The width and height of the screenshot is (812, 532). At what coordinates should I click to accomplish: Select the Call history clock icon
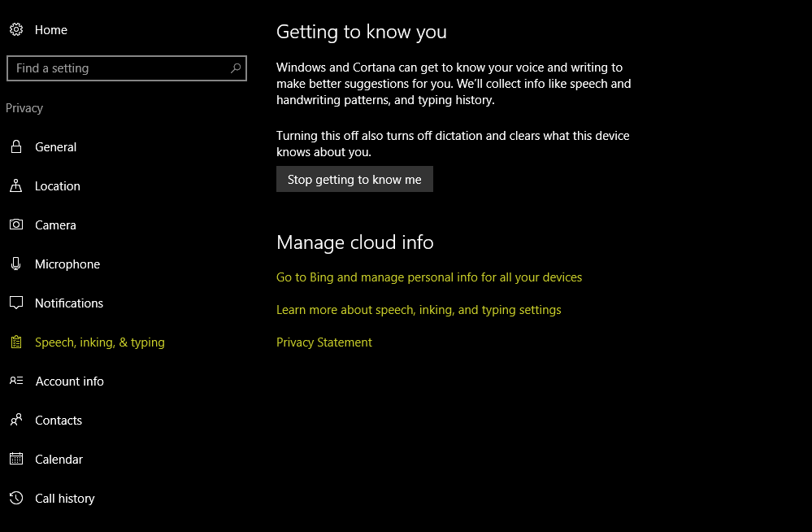pyautogui.click(x=16, y=498)
